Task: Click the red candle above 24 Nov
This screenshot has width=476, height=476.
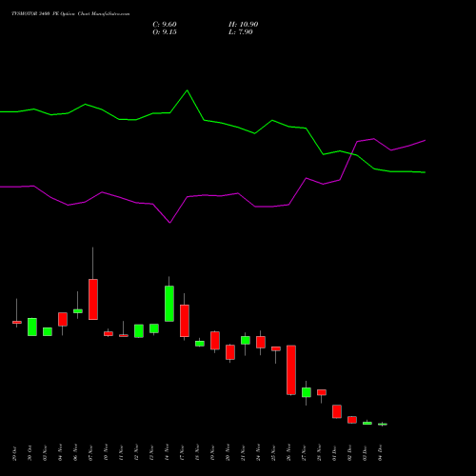Action: (261, 342)
